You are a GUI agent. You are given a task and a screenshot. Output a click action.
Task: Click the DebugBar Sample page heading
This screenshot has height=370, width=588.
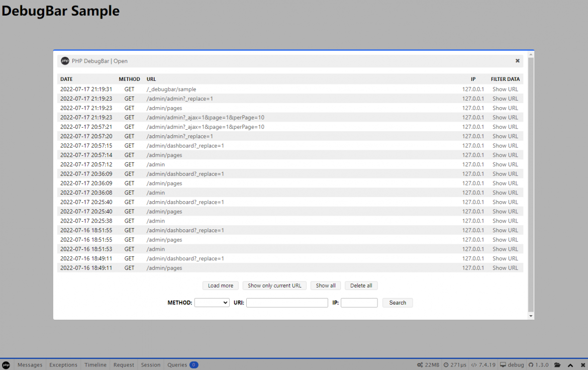(x=60, y=11)
